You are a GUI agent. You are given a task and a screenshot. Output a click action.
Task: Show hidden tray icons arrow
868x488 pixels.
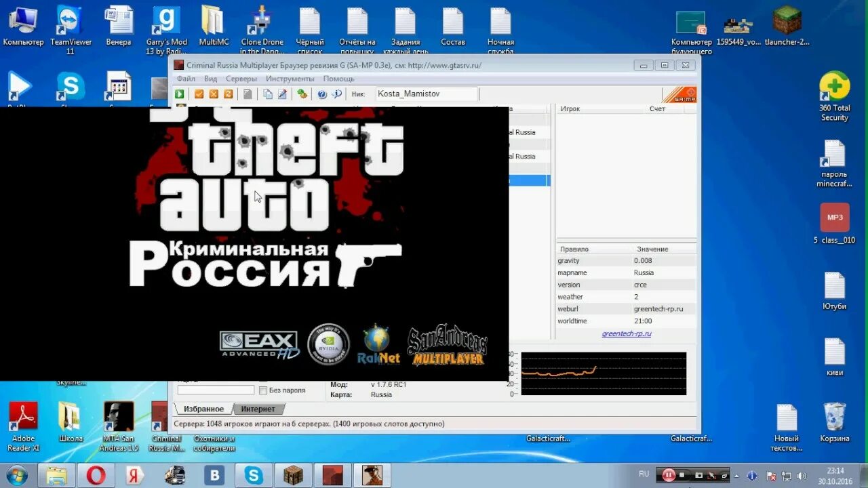pos(738,475)
